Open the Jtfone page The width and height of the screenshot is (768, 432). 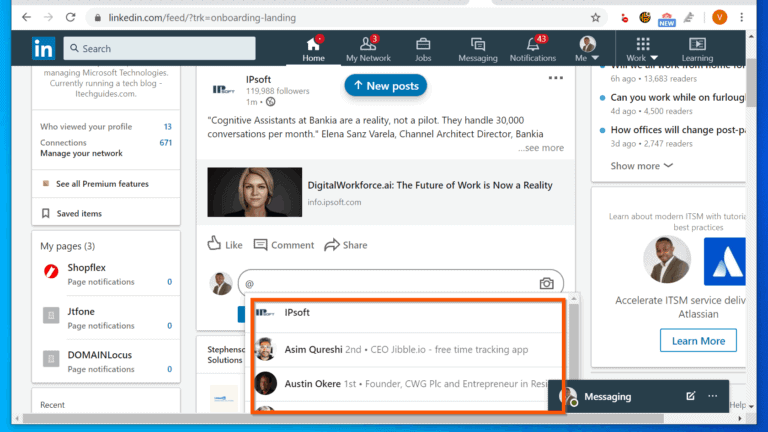tap(81, 311)
